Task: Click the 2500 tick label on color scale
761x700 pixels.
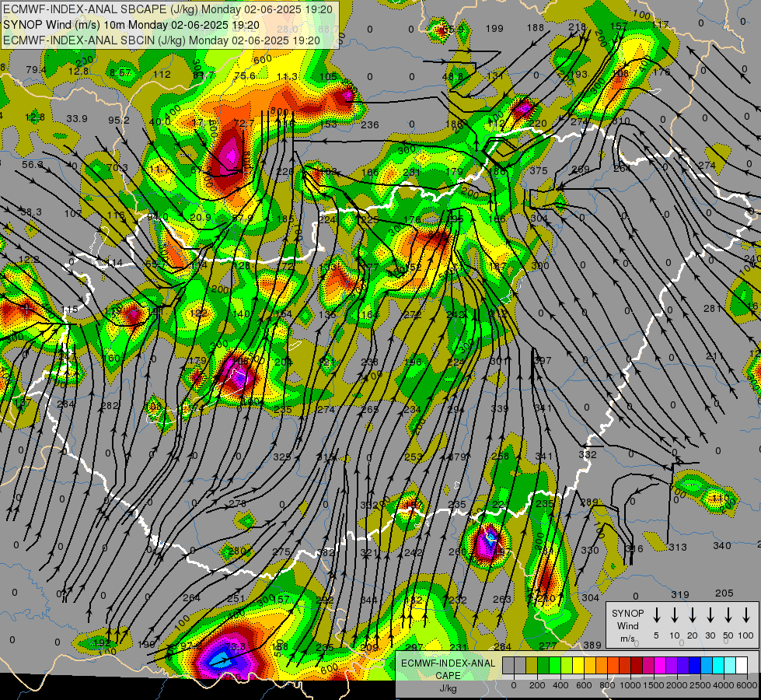Action: pyautogui.click(x=700, y=685)
